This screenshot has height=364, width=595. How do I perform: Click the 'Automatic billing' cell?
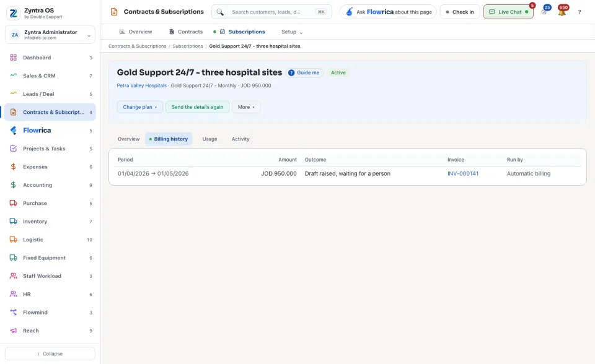(529, 174)
